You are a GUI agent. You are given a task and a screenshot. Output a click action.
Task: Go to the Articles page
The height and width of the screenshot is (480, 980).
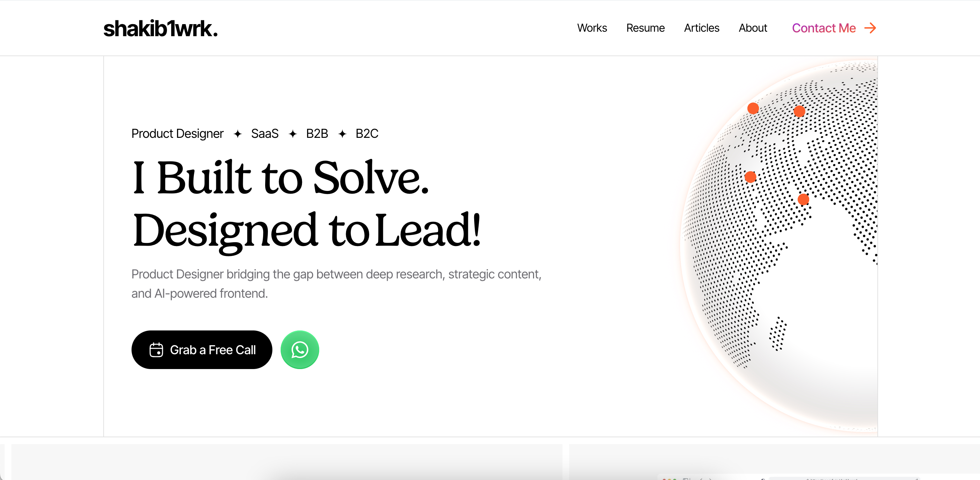pyautogui.click(x=701, y=28)
